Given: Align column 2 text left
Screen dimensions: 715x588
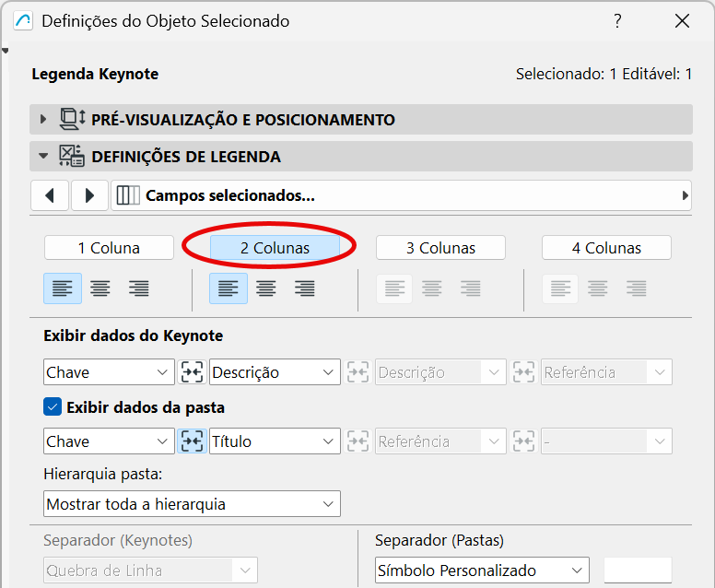Looking at the screenshot, I should 229,288.
